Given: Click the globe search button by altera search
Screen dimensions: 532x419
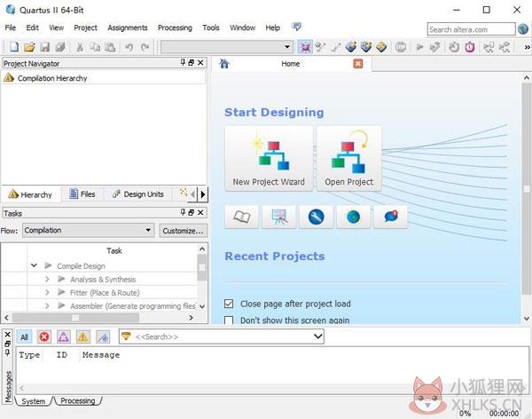Looking at the screenshot, I should [x=523, y=29].
